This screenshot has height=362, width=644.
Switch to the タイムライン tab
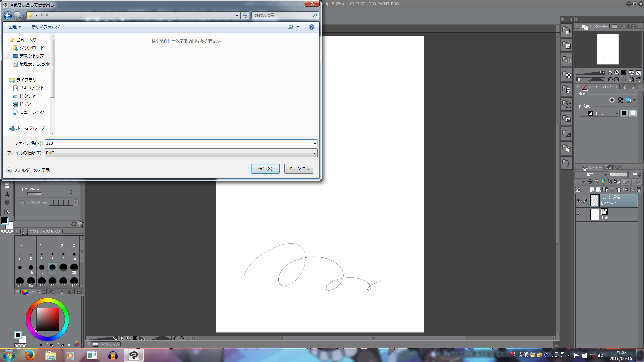click(106, 344)
